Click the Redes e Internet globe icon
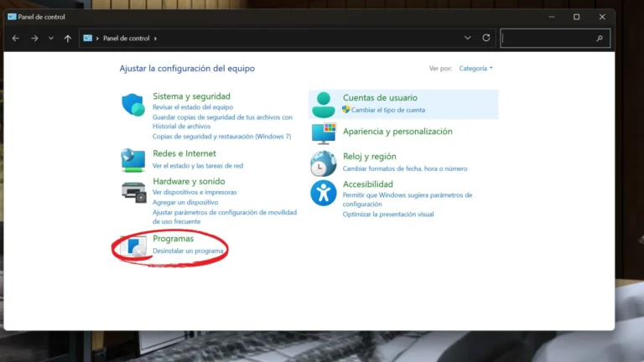The image size is (644, 362). [x=133, y=160]
